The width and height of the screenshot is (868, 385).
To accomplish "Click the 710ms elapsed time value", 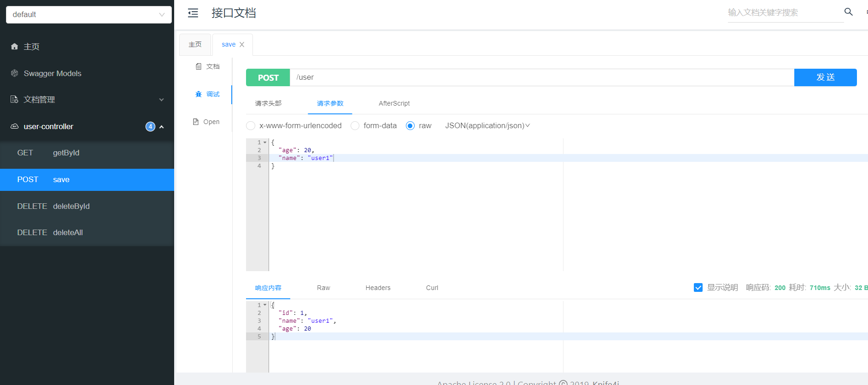I will pyautogui.click(x=820, y=288).
